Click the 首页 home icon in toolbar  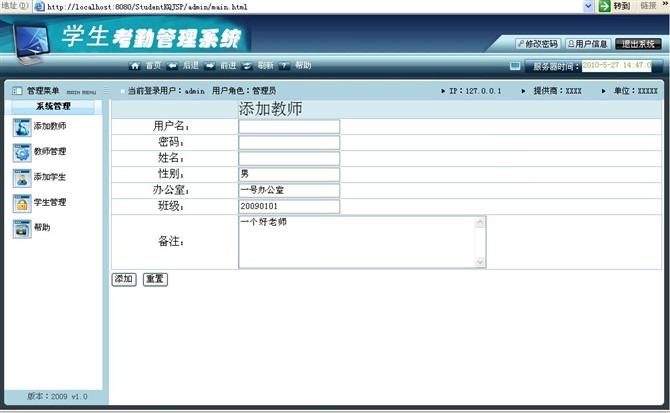(x=135, y=65)
